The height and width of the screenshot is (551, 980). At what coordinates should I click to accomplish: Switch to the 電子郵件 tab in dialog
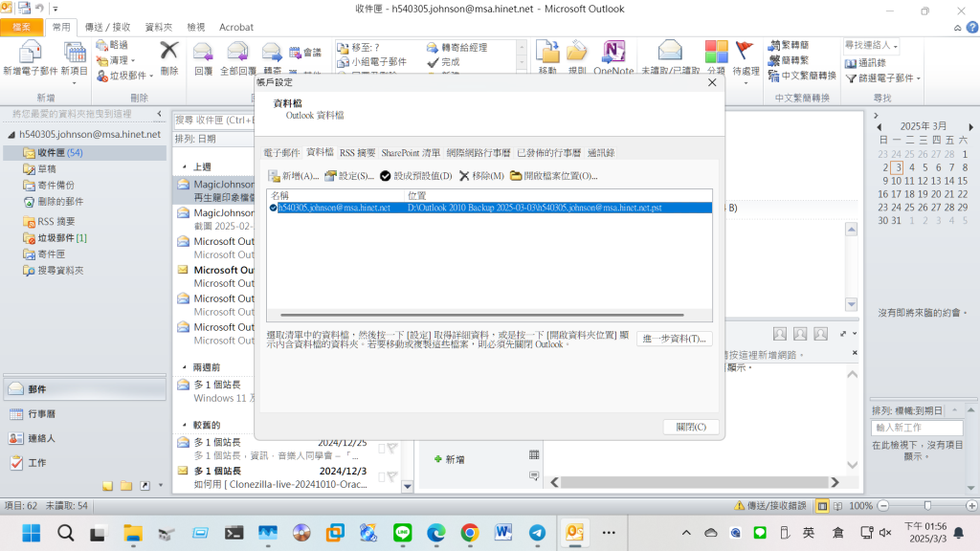coord(281,152)
